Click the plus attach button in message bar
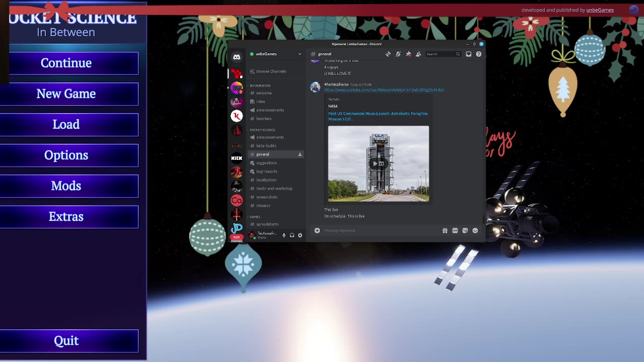The width and height of the screenshot is (644, 362). [x=317, y=230]
